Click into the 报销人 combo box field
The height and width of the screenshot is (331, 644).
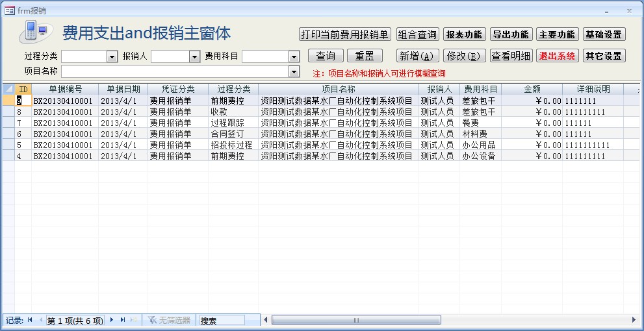(170, 57)
